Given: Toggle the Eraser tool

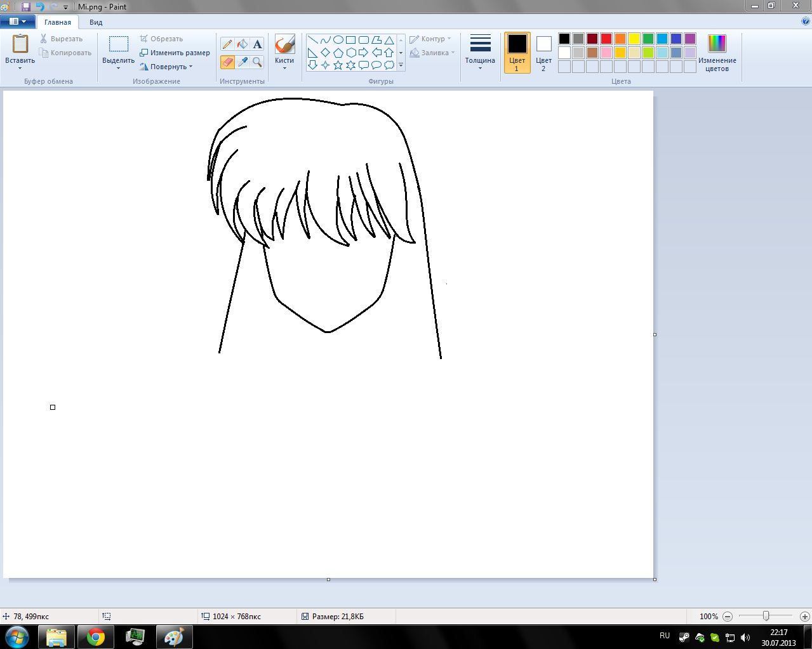Looking at the screenshot, I should [x=227, y=62].
